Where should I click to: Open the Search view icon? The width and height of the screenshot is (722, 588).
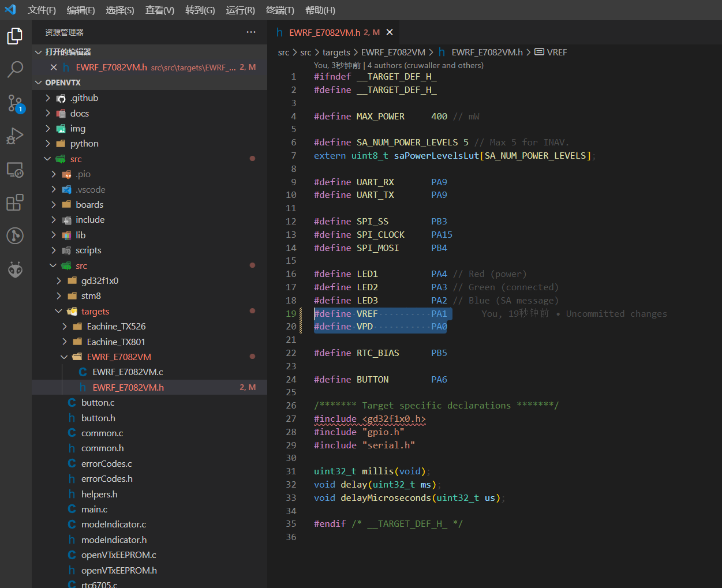pos(15,69)
